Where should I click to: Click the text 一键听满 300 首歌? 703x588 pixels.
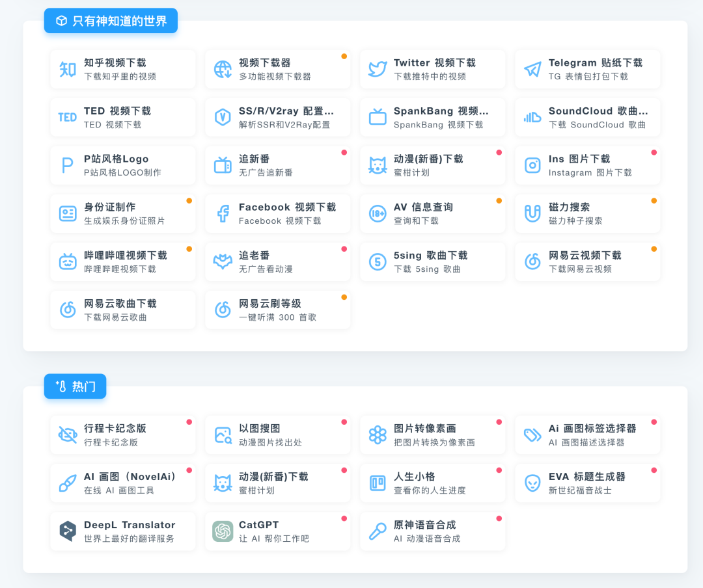click(x=277, y=317)
